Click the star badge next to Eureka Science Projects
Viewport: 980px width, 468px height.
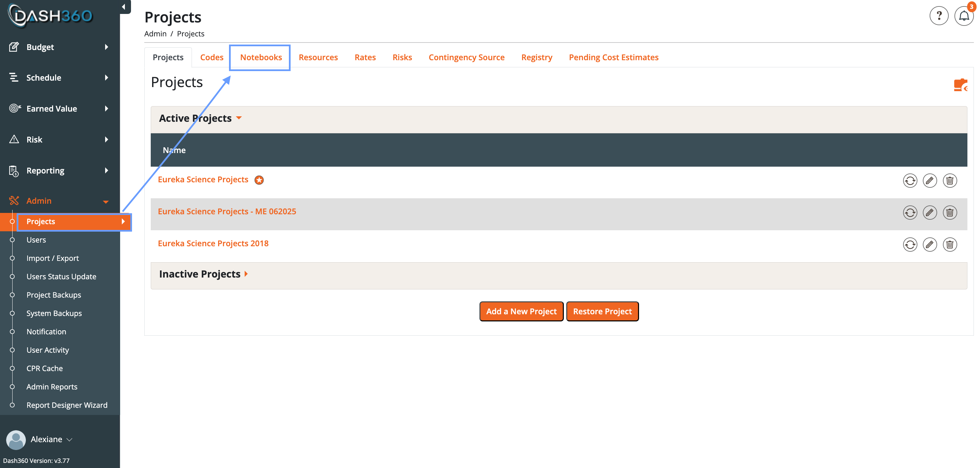coord(259,180)
